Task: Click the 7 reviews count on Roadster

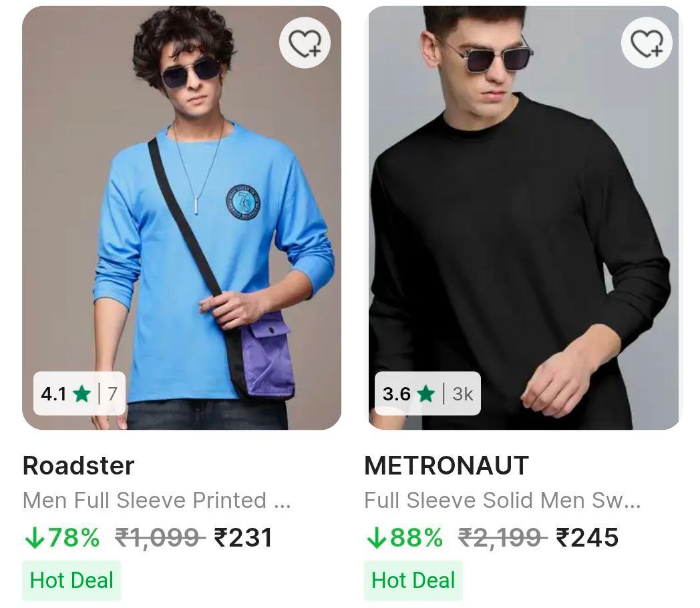Action: [112, 394]
